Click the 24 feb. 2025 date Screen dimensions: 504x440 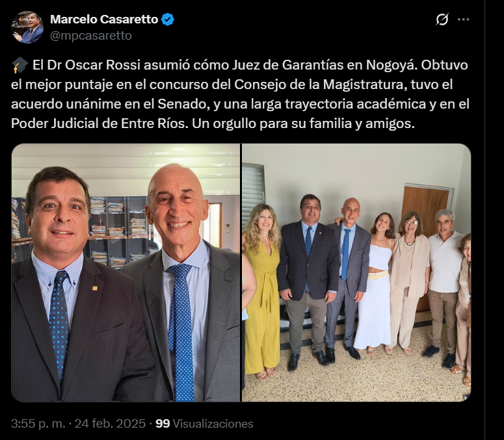click(109, 424)
